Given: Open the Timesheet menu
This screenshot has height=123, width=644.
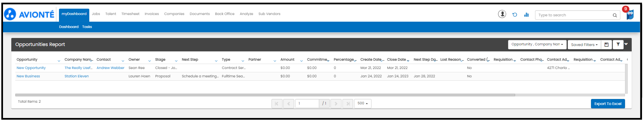Looking at the screenshot, I should pos(130,14).
